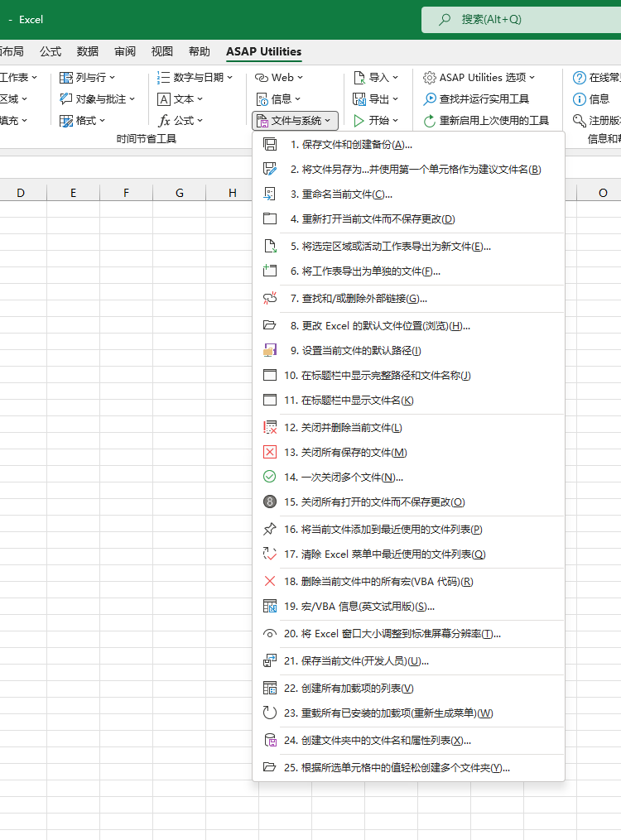Click the external links icon (item 7)
This screenshot has width=621, height=840.
coord(270,298)
